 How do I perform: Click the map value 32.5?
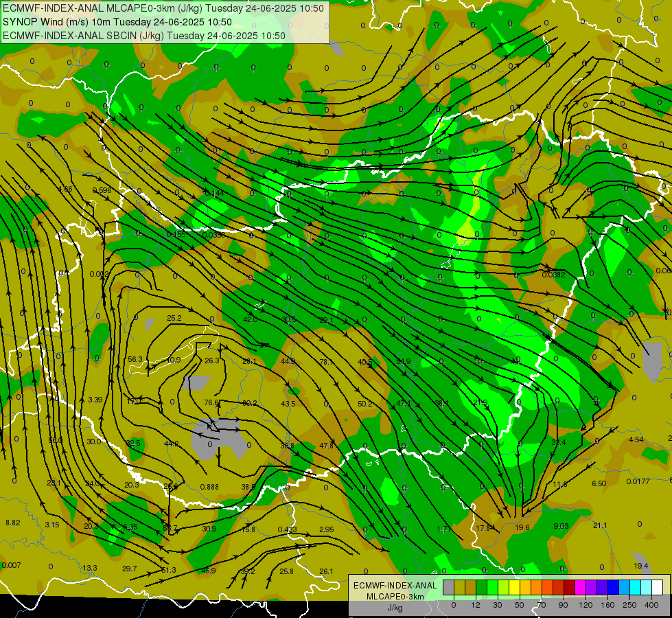(133, 443)
